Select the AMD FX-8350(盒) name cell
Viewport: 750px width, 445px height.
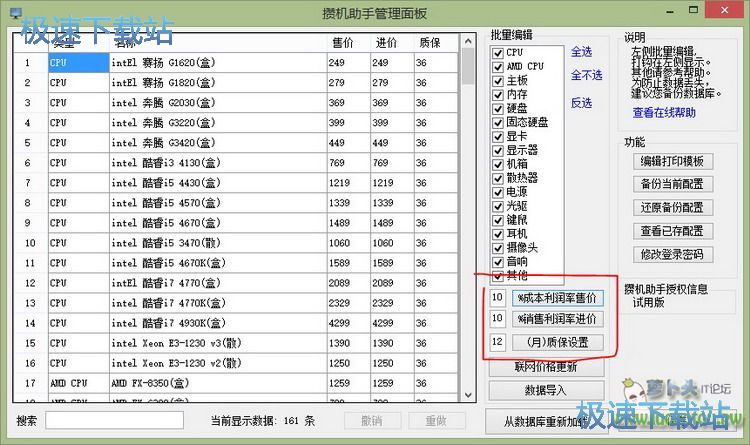click(x=218, y=383)
